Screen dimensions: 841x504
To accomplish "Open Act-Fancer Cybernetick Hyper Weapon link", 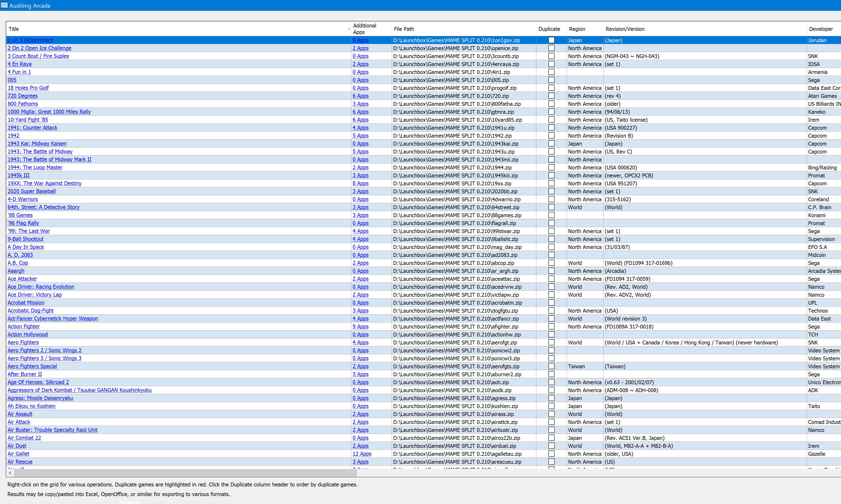I will click(53, 319).
